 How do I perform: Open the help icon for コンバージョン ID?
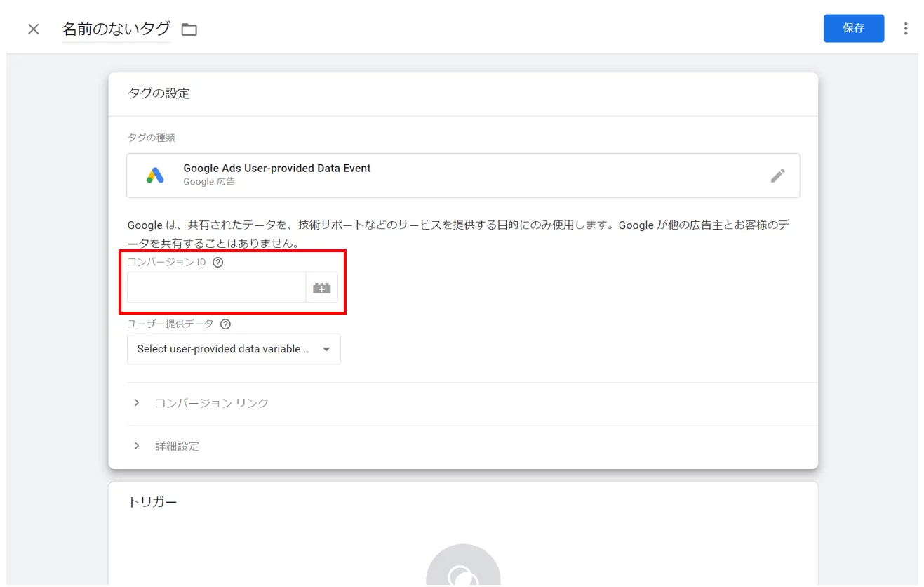[x=218, y=261]
